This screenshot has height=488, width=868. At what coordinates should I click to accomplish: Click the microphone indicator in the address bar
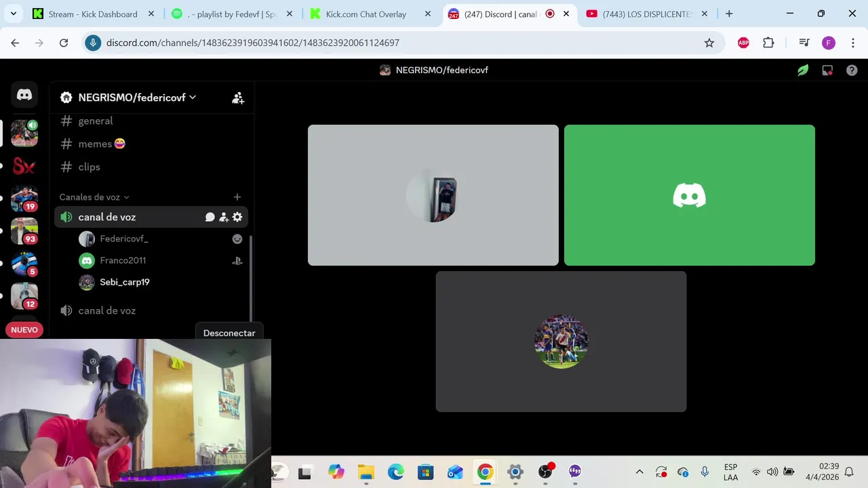[x=94, y=43]
